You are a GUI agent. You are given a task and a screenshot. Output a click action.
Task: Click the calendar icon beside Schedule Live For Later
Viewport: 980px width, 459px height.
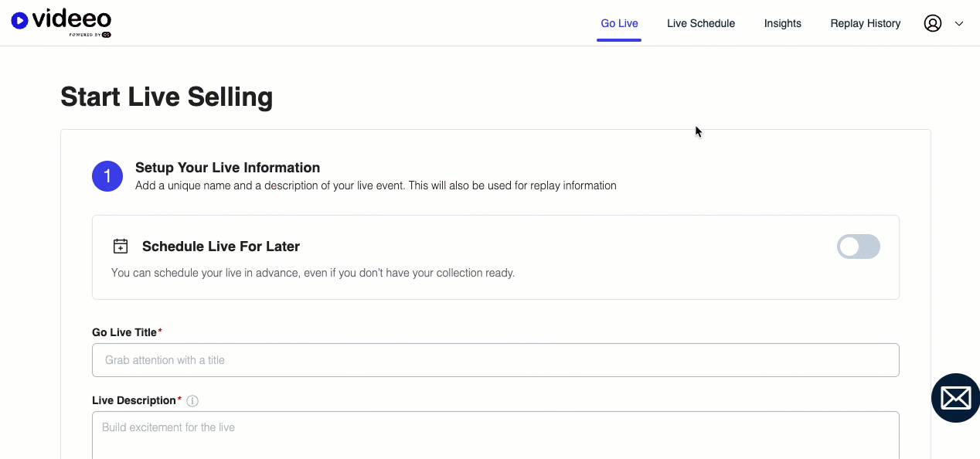point(121,245)
